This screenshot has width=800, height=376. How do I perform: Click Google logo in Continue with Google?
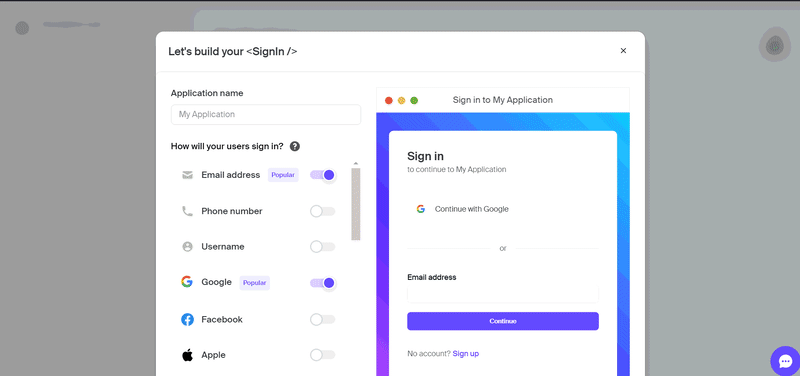(420, 209)
